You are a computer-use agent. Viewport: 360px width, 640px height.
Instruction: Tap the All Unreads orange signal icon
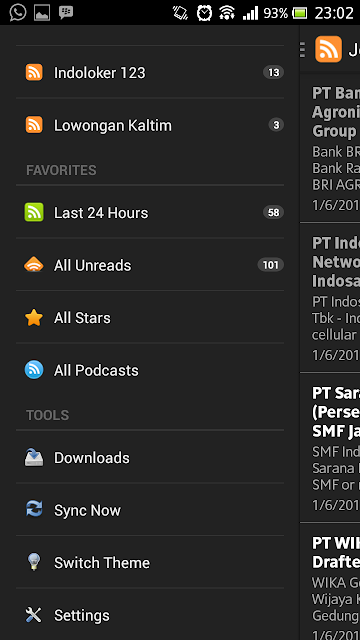coord(34,264)
